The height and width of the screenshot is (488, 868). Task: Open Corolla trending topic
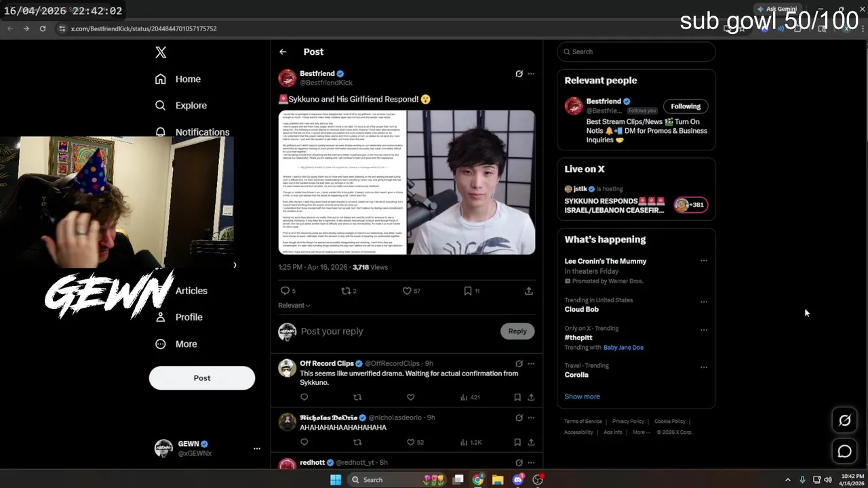(576, 375)
